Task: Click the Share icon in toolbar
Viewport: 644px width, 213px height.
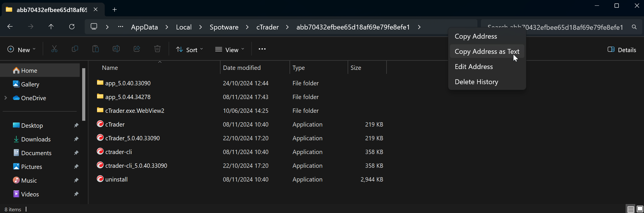Action: (137, 49)
